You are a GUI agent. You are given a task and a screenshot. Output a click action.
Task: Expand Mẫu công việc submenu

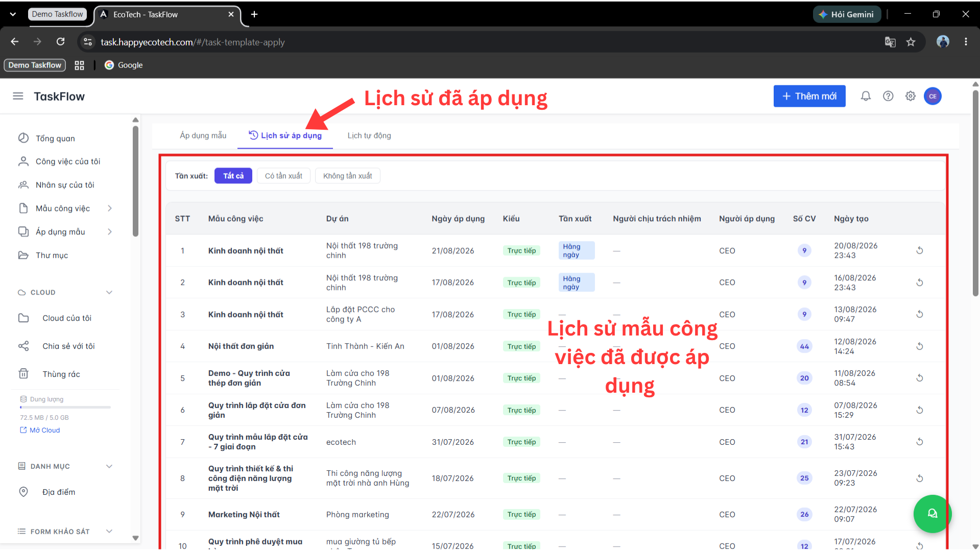point(109,208)
